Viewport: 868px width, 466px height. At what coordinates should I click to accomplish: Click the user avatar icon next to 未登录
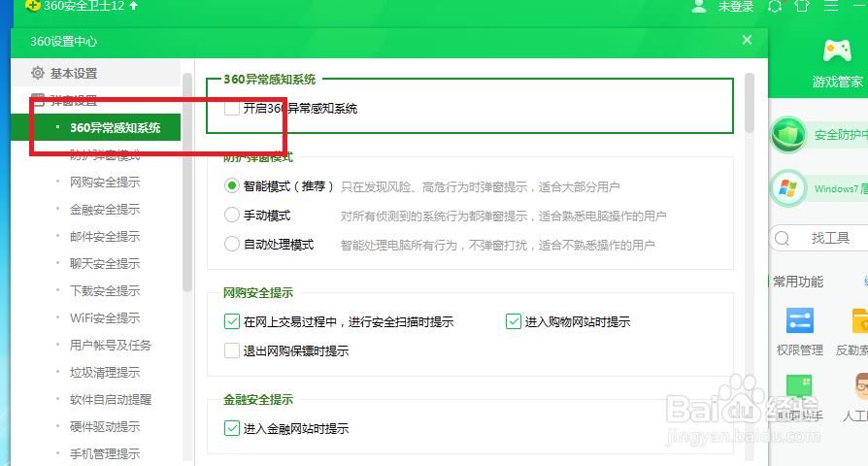tap(699, 6)
